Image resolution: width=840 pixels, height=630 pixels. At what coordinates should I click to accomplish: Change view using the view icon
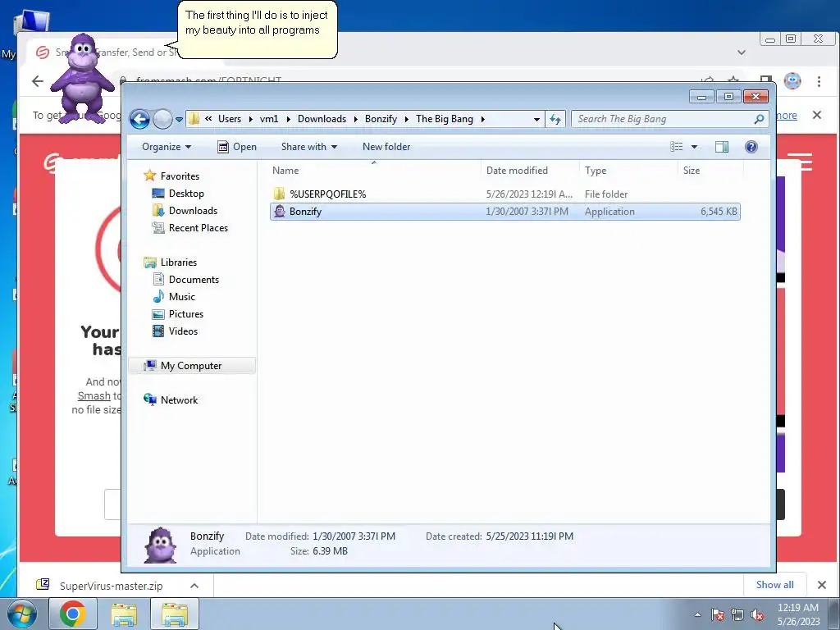click(x=677, y=147)
